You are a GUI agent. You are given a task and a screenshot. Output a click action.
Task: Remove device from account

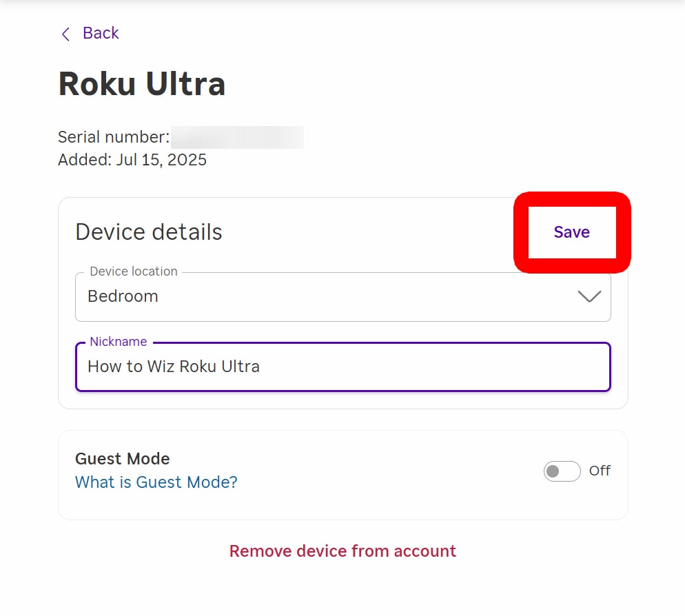point(342,551)
